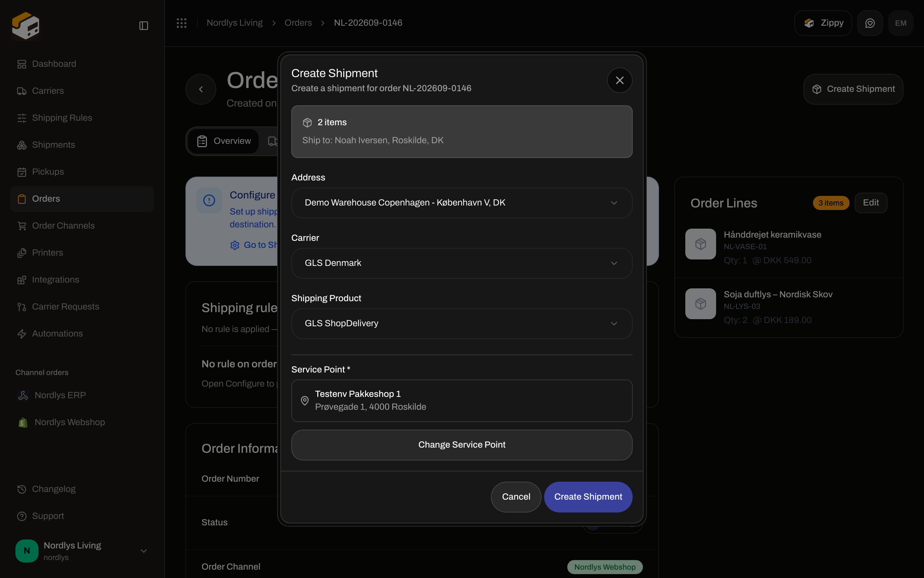
Task: Switch to the Overview tab
Action: [x=224, y=141]
